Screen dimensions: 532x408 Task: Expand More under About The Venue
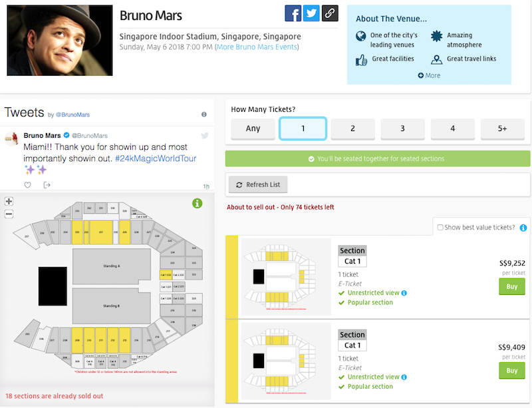tap(429, 75)
